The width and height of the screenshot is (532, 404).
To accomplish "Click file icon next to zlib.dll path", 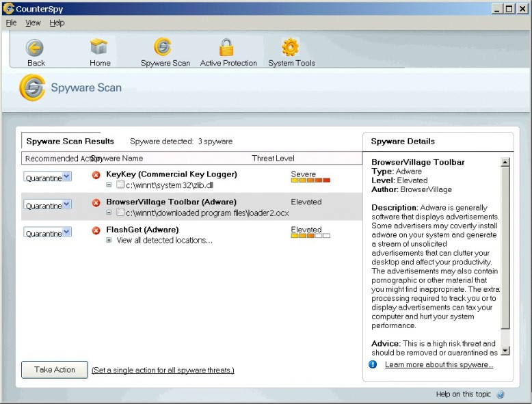I will [120, 185].
